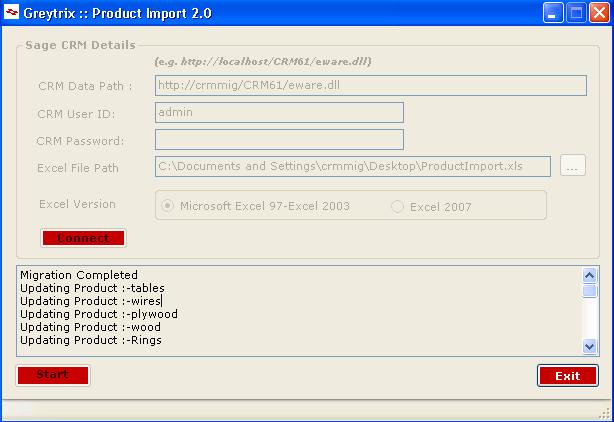Image resolution: width=614 pixels, height=422 pixels.
Task: Select the Excel 2007 radio button
Action: (x=397, y=206)
